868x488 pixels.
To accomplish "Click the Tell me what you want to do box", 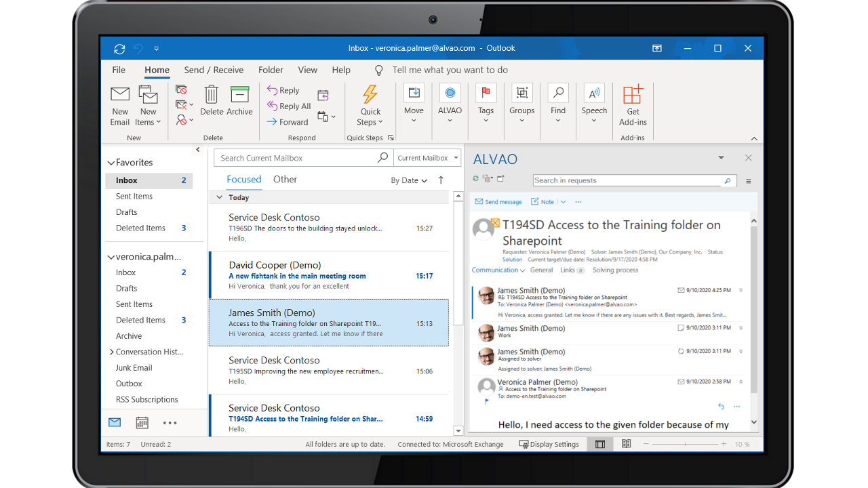I will [450, 70].
